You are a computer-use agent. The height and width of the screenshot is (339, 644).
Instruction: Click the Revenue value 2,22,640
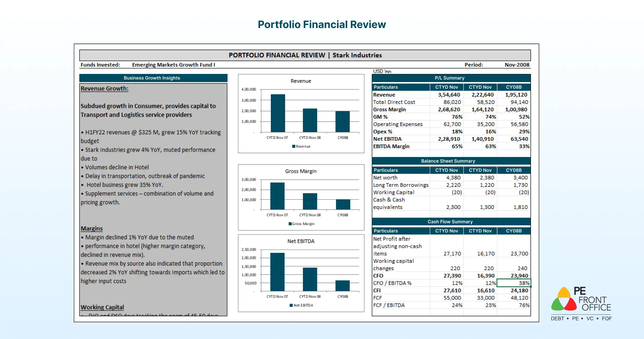pos(483,95)
